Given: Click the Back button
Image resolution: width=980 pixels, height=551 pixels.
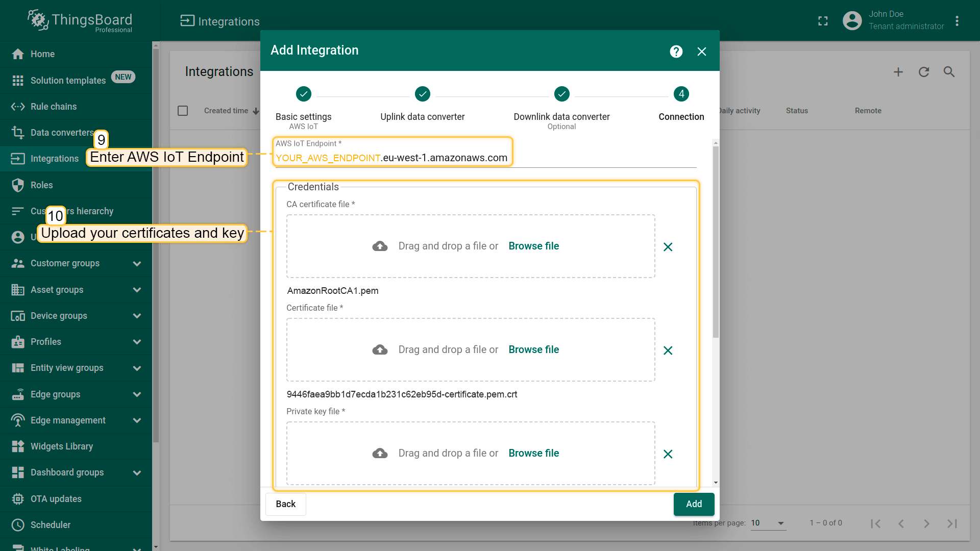Looking at the screenshot, I should (x=285, y=504).
